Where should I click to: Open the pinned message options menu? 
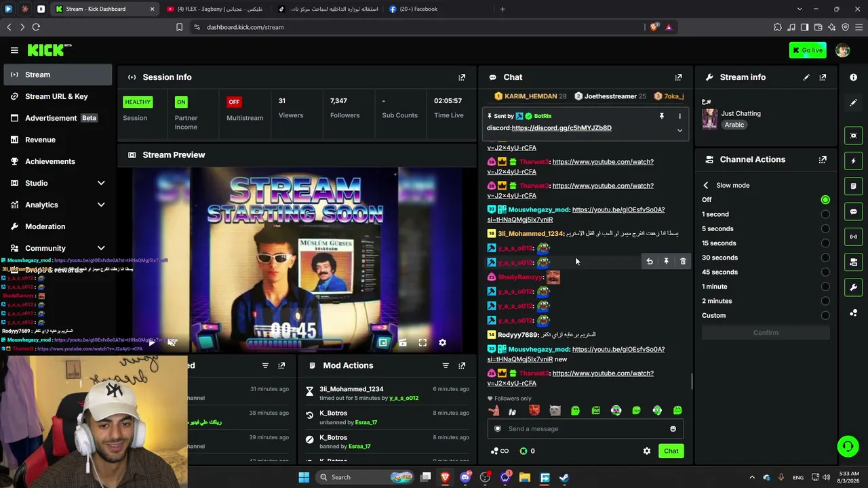(679, 116)
